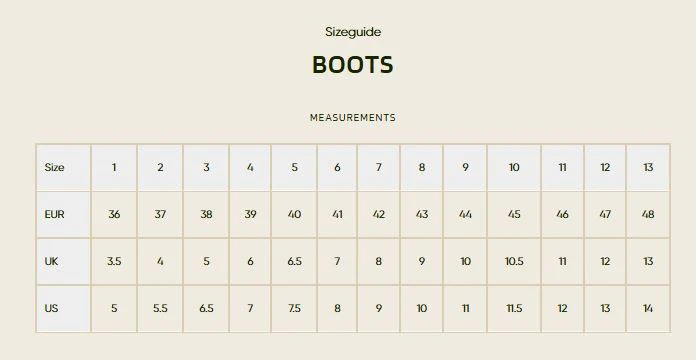Click EUR cell "39"
Screen dimensions: 696x360
pyautogui.click(x=250, y=214)
